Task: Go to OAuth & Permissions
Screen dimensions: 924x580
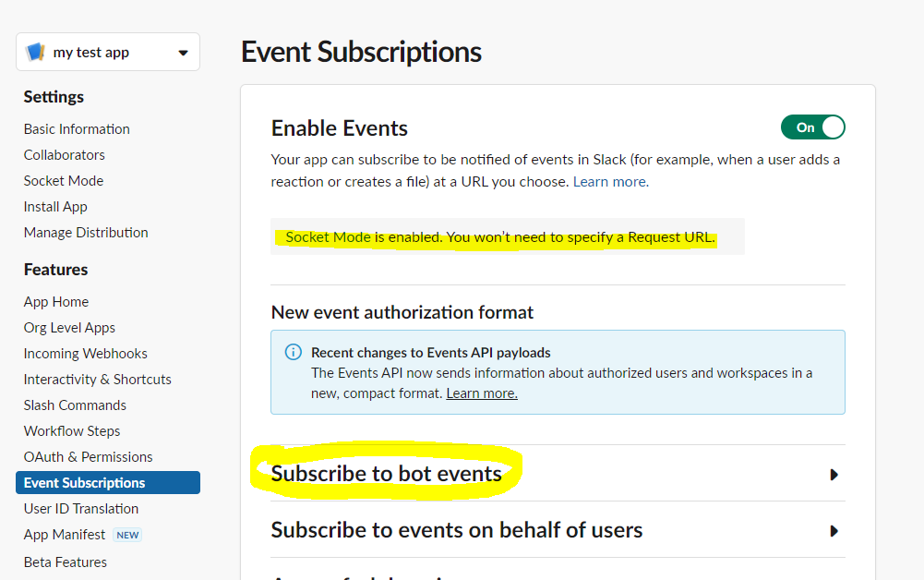Action: click(88, 457)
